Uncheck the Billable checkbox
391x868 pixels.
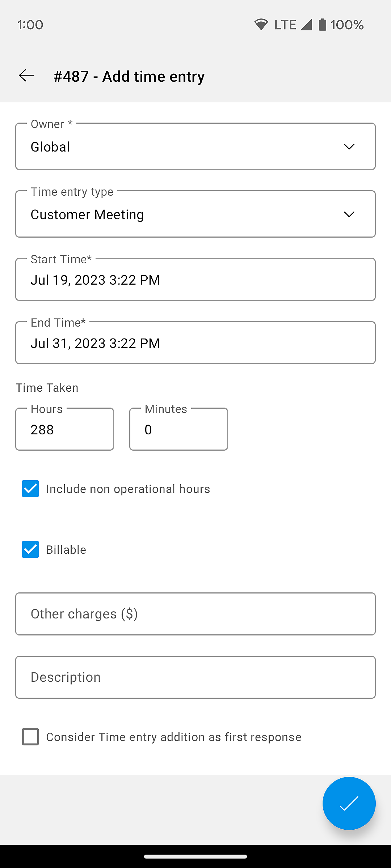tap(30, 549)
